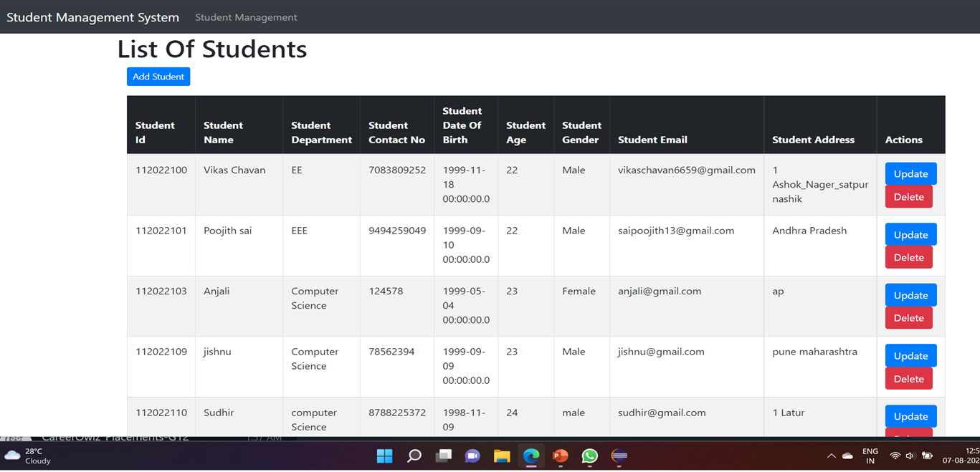Open Windows Search

[x=414, y=456]
